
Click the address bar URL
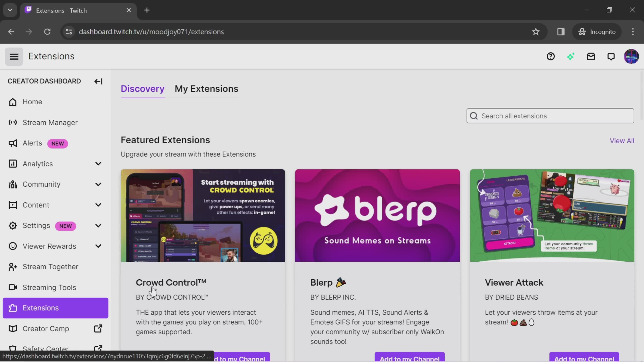coord(151,32)
